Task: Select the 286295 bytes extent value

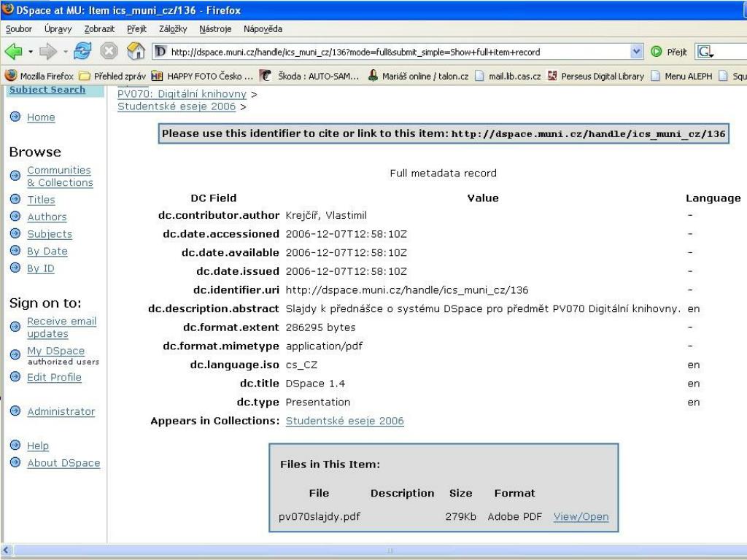Action: [320, 327]
